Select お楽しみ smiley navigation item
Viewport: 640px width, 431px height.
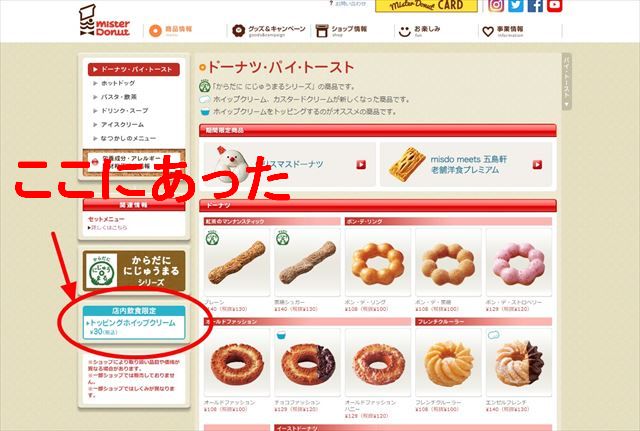pyautogui.click(x=420, y=31)
